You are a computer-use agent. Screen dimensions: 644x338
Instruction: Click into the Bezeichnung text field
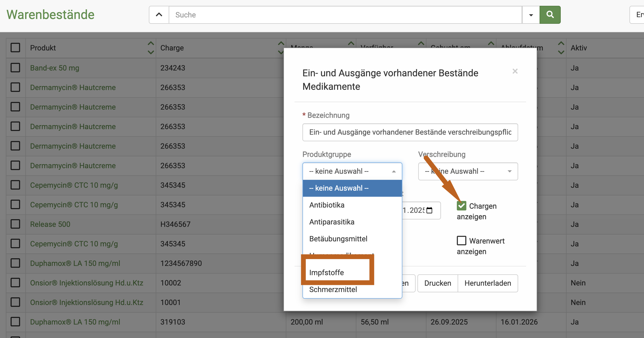click(x=410, y=132)
